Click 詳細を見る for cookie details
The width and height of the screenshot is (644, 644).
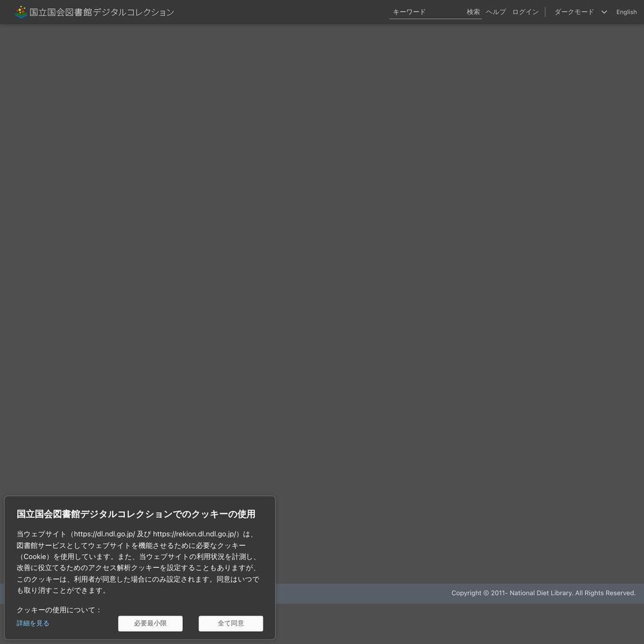coord(33,623)
